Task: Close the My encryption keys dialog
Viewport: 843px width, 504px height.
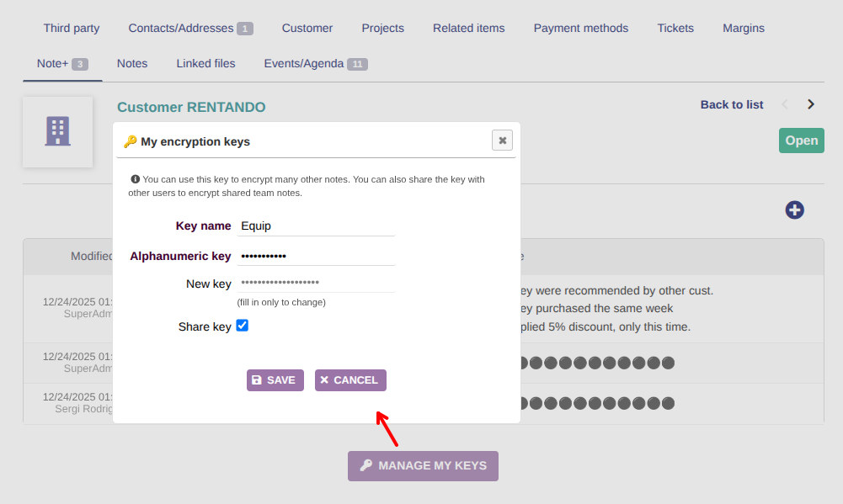Action: point(503,141)
